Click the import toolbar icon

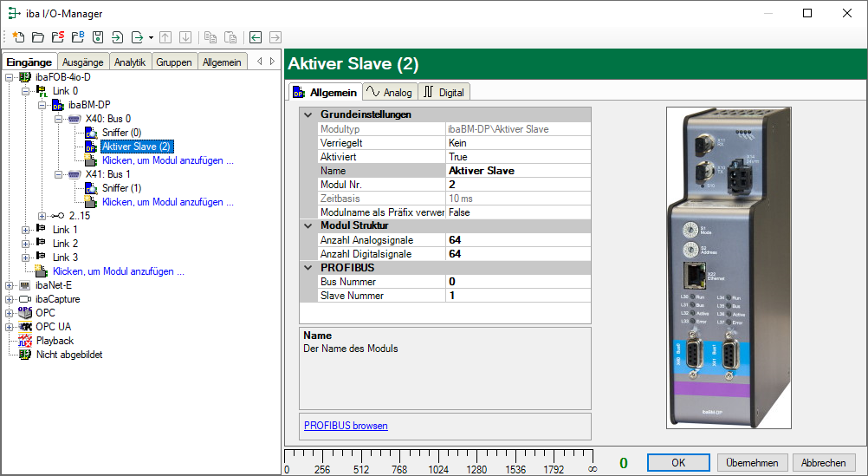point(117,37)
